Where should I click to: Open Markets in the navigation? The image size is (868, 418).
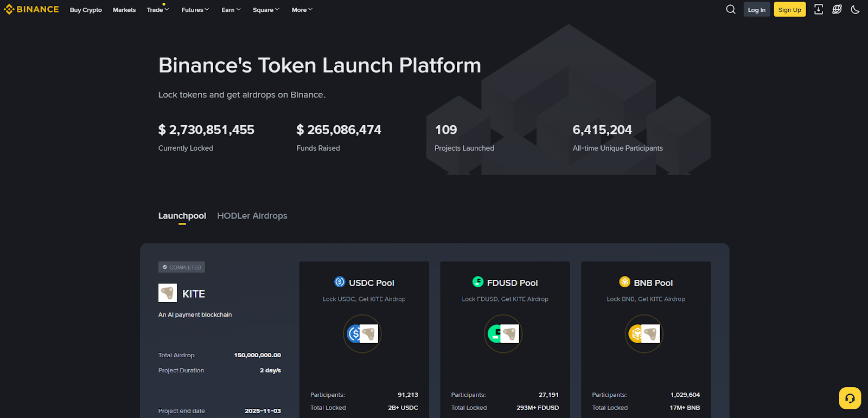coord(124,10)
